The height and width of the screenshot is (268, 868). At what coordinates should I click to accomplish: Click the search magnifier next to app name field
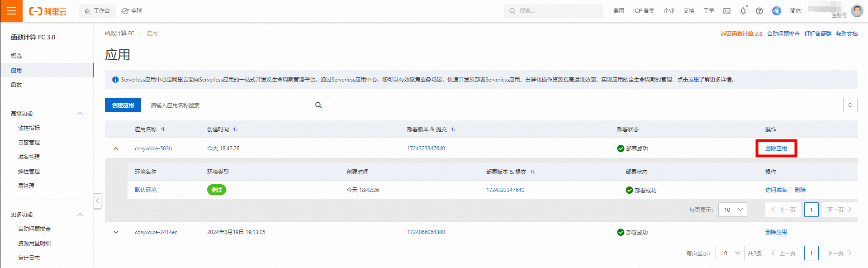coord(318,105)
